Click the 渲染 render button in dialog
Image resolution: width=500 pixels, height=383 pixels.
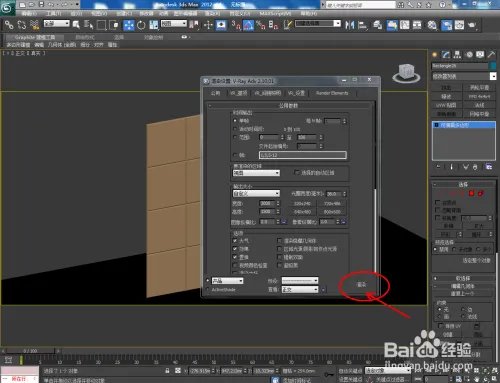pyautogui.click(x=362, y=284)
